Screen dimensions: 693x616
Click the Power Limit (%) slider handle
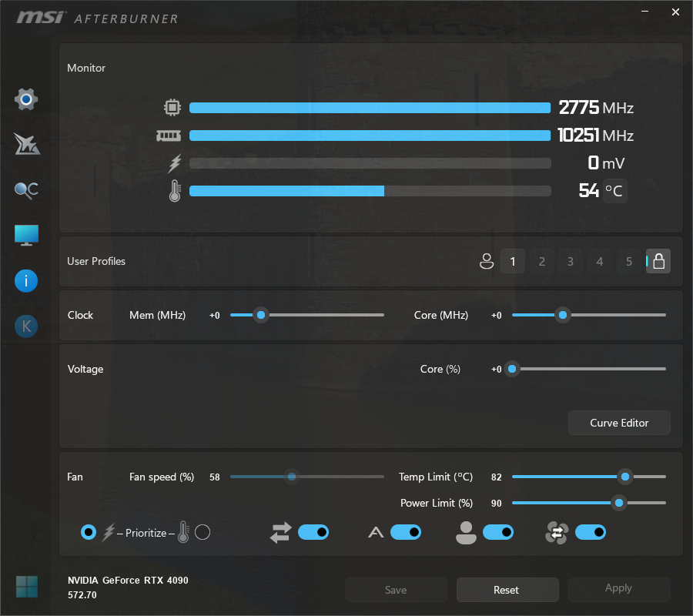[619, 503]
